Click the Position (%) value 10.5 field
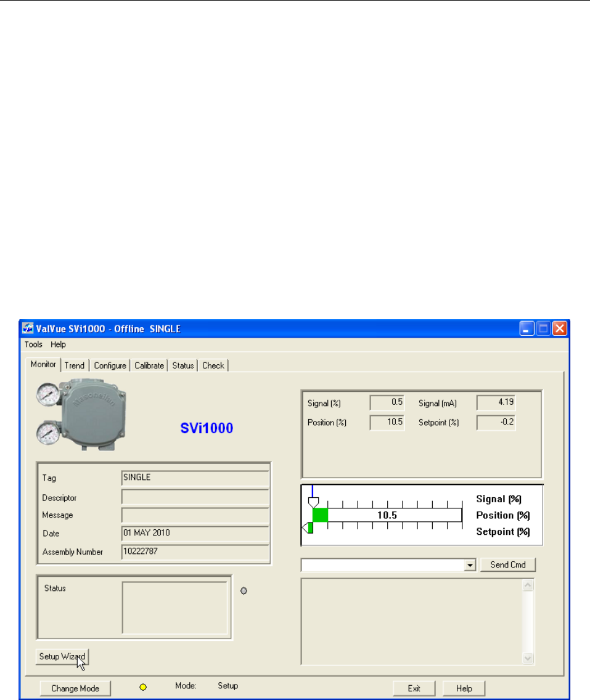The image size is (590, 700). click(387, 422)
